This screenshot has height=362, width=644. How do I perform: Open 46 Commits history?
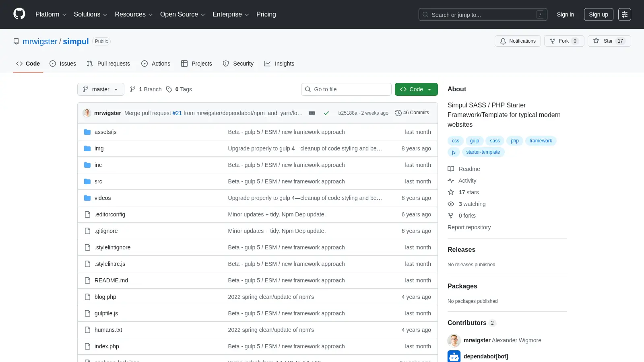[x=412, y=113]
